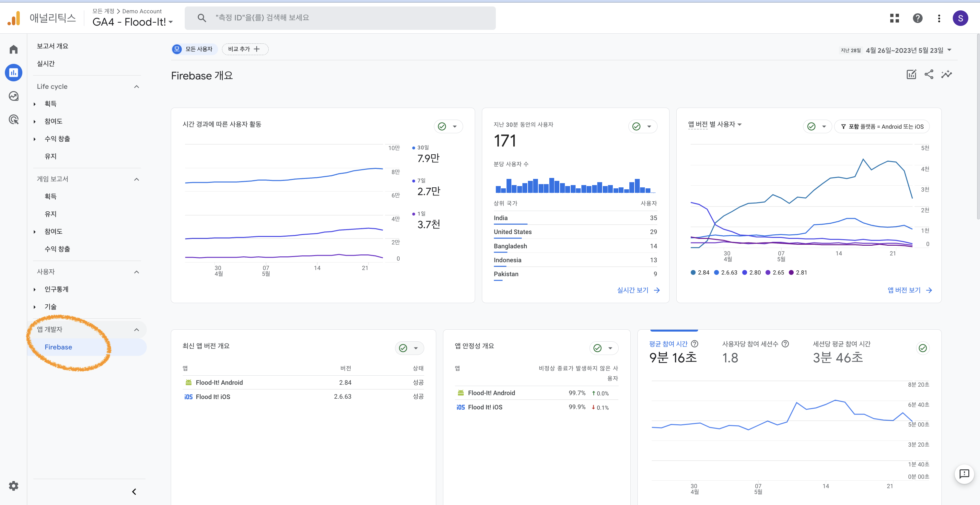This screenshot has height=505, width=980.
Task: Select 실시간 in the report navigation
Action: 46,64
